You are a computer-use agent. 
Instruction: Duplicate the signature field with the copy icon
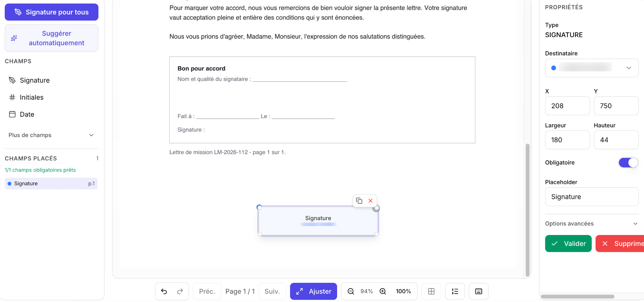tap(359, 201)
